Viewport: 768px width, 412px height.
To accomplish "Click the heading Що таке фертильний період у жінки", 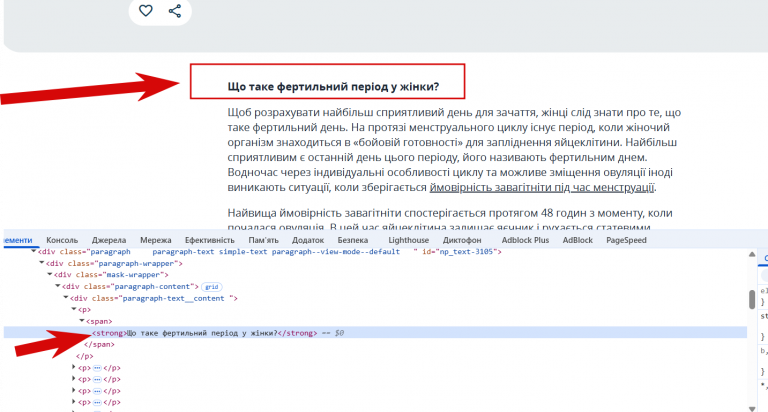I will [333, 87].
